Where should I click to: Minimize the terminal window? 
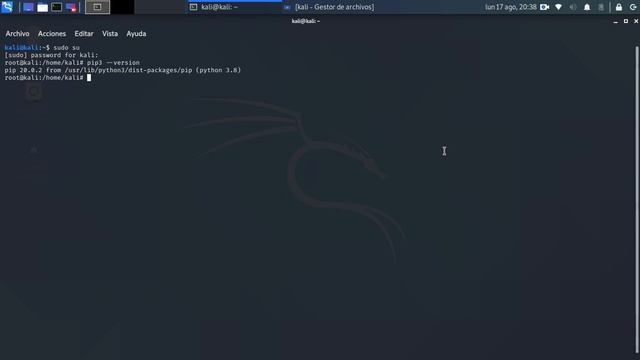tap(616, 21)
